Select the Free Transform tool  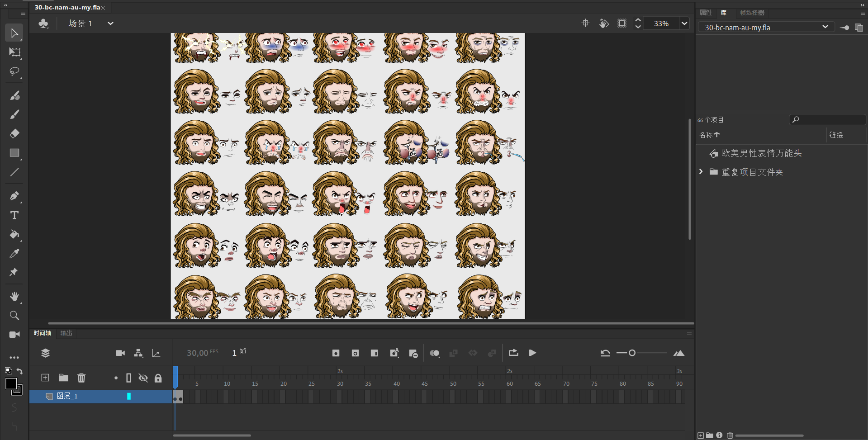pyautogui.click(x=14, y=52)
